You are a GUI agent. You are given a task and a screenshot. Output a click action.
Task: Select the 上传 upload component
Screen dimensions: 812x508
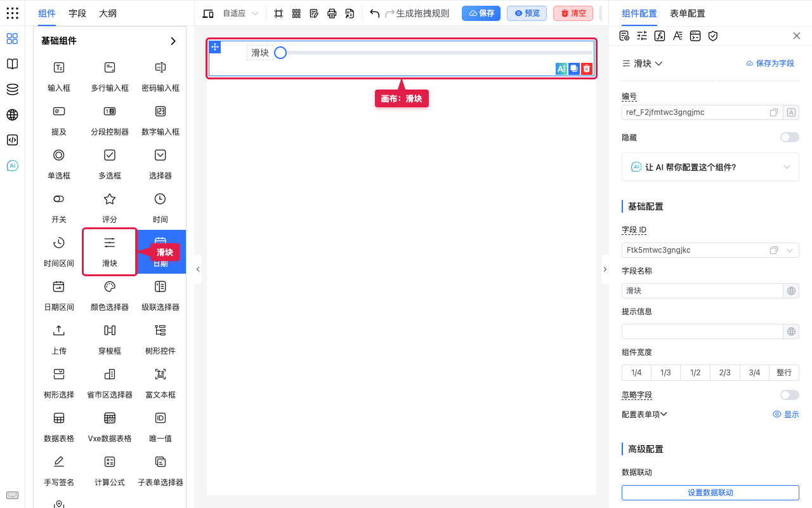[x=59, y=340]
